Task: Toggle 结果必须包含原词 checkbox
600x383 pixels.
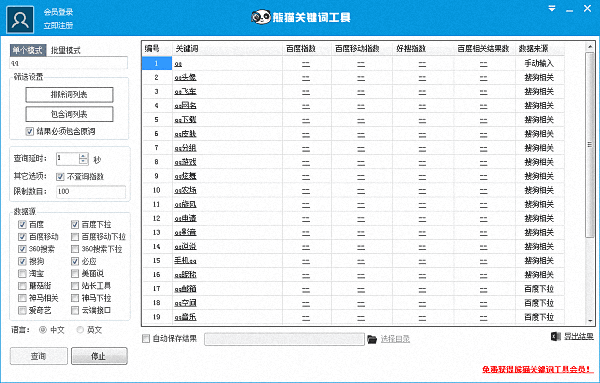Action: click(29, 132)
